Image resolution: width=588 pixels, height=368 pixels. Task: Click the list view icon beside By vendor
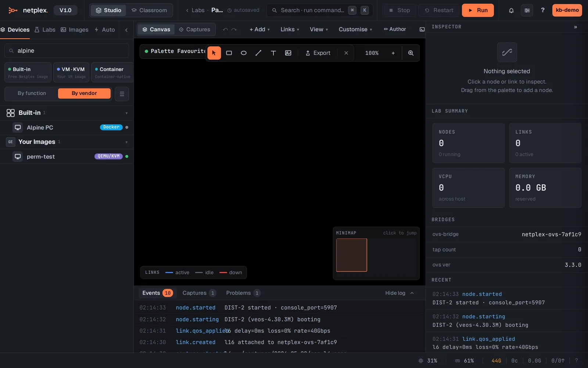[x=122, y=94]
